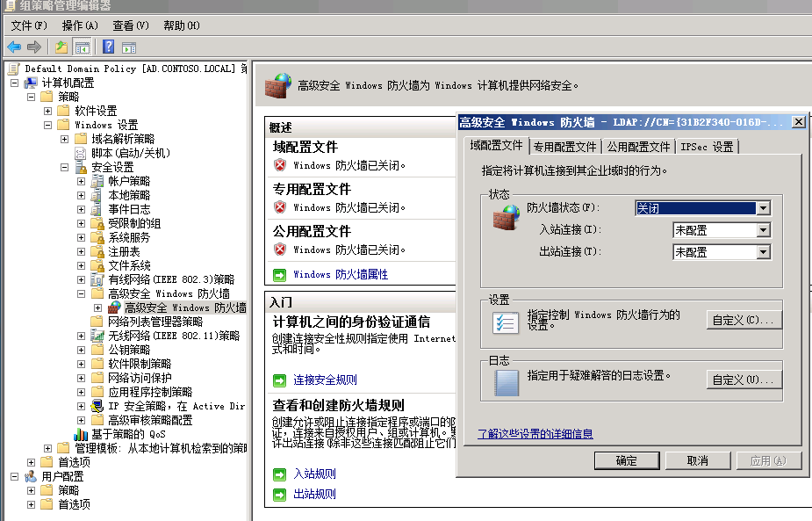Image resolution: width=812 pixels, height=521 pixels.
Task: Click red shield icon under 域配置文件
Action: pyautogui.click(x=280, y=165)
